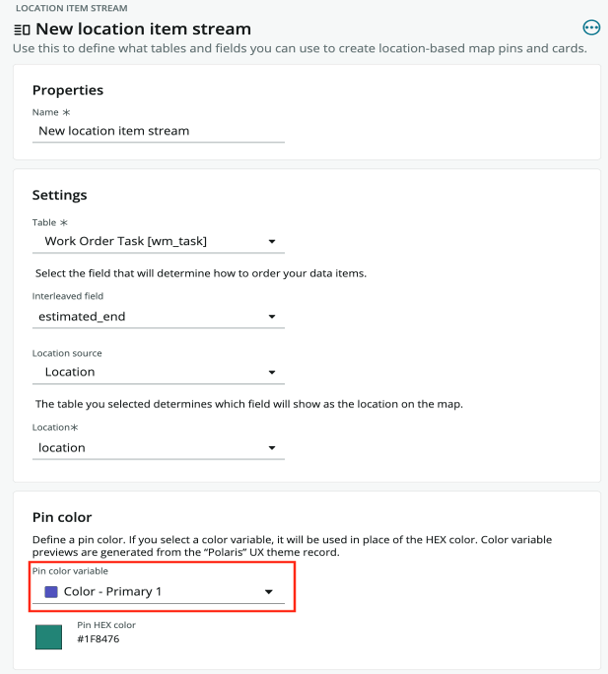Viewport: 608px width, 674px height.
Task: Open the Work Order Task table dropdown
Action: click(158, 242)
